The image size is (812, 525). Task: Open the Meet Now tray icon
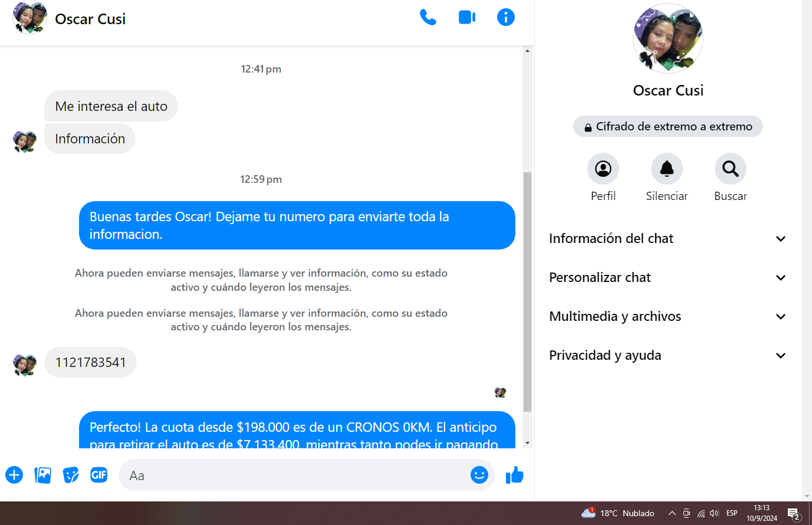[686, 513]
